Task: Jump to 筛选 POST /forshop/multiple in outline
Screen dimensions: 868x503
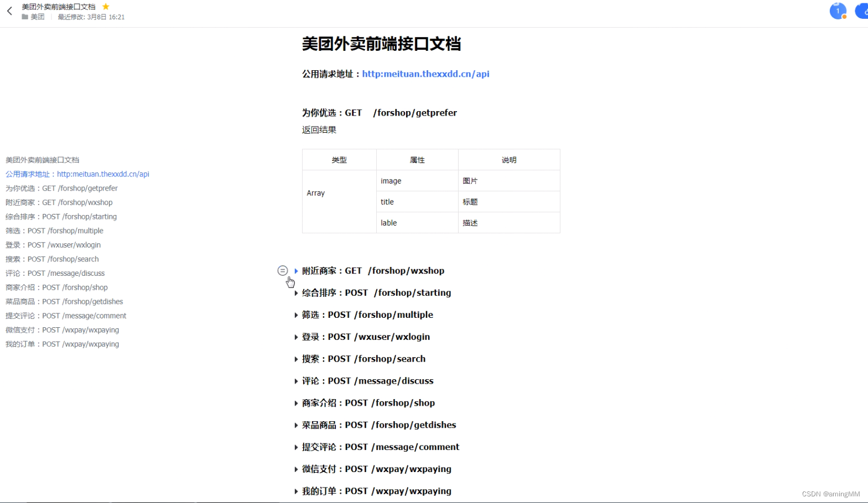Action: (x=54, y=231)
